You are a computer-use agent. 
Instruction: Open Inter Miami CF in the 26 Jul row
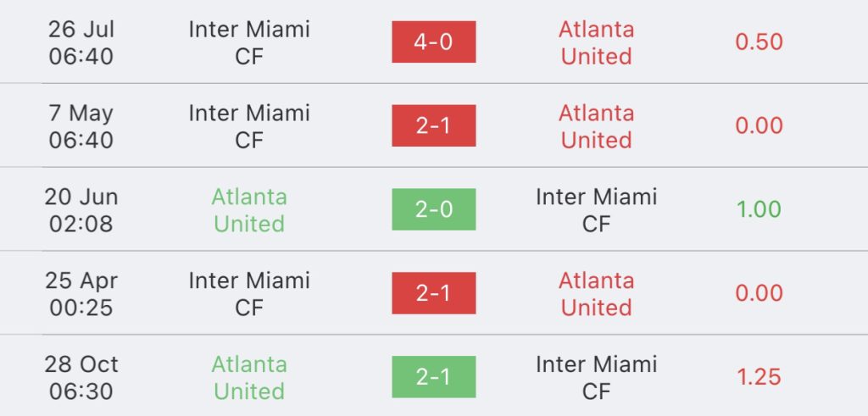pyautogui.click(x=249, y=42)
